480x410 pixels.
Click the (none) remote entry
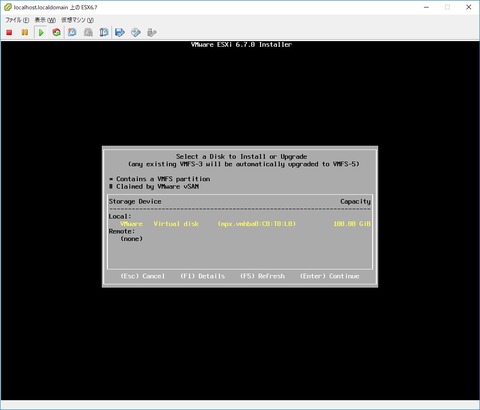(x=131, y=239)
